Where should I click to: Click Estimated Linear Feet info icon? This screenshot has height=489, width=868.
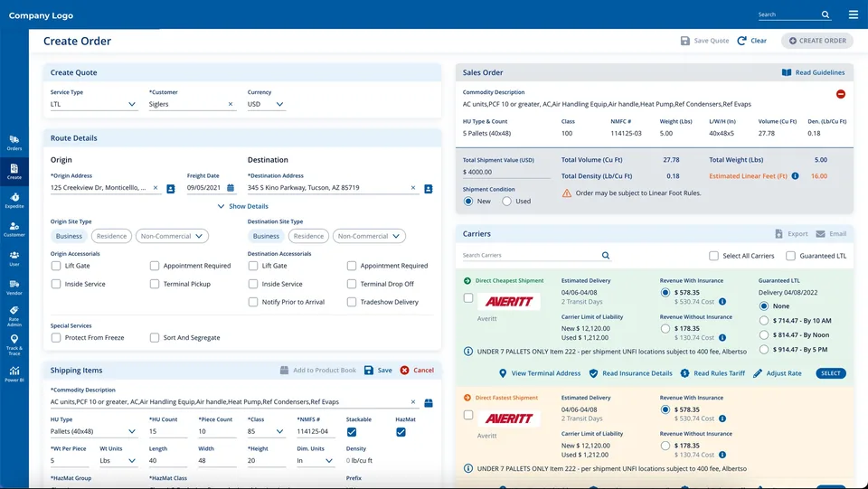click(x=795, y=176)
